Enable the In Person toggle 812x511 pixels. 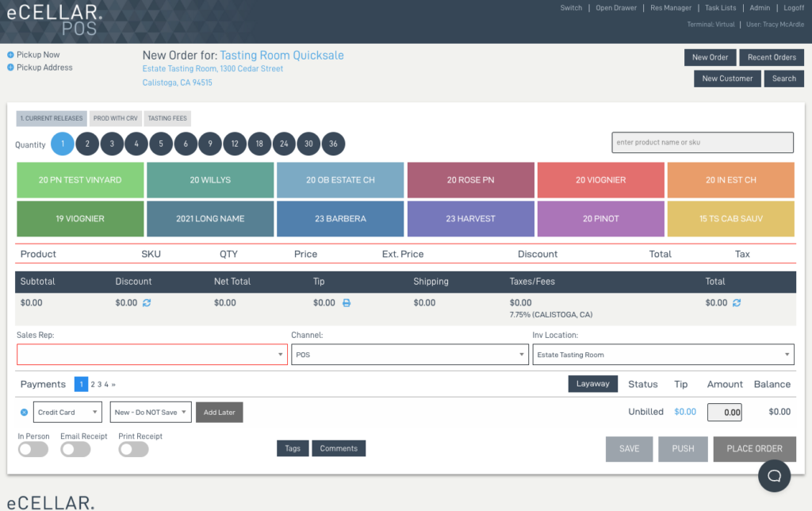point(33,449)
